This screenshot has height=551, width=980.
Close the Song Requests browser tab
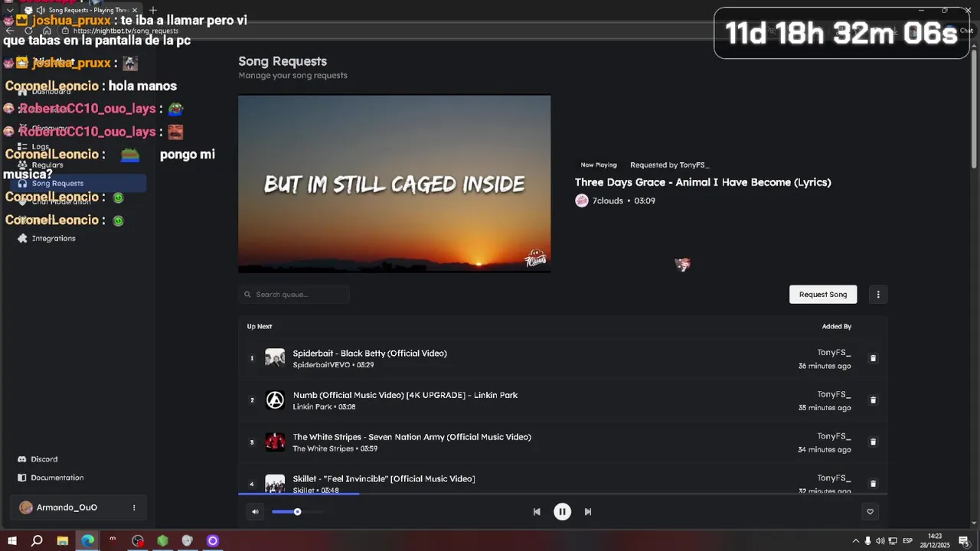point(134,11)
